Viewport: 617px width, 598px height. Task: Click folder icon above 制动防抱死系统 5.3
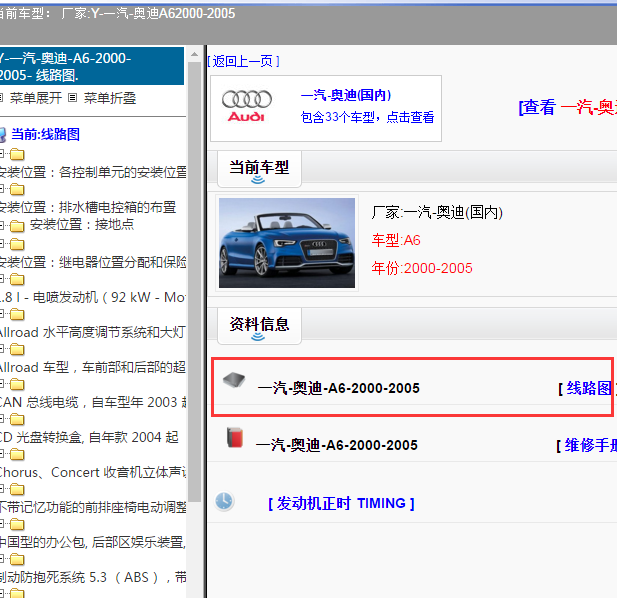pyautogui.click(x=17, y=560)
